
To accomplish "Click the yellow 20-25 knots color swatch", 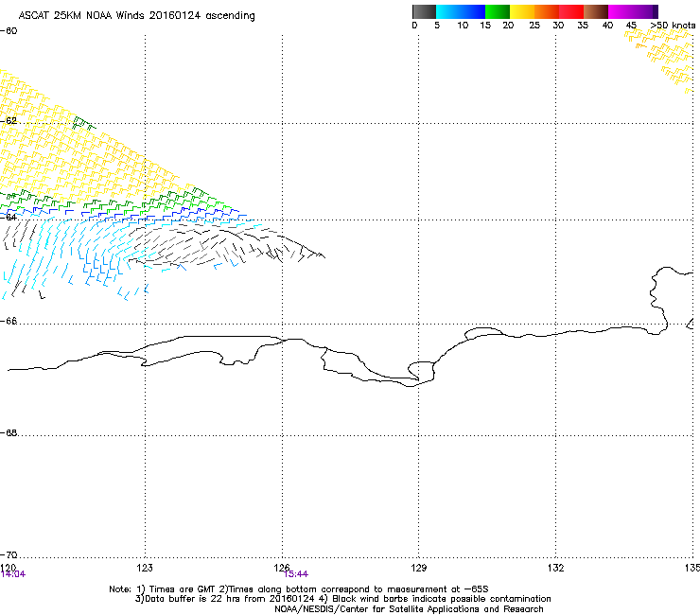I will click(522, 11).
